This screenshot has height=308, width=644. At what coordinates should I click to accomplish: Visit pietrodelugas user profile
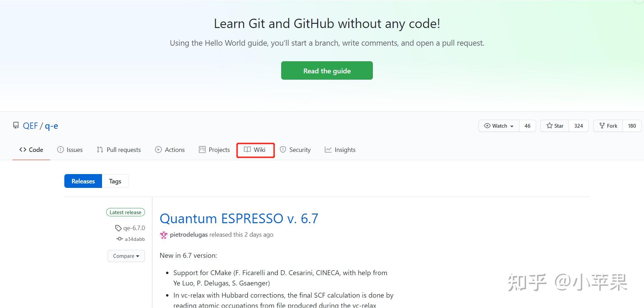click(x=189, y=235)
